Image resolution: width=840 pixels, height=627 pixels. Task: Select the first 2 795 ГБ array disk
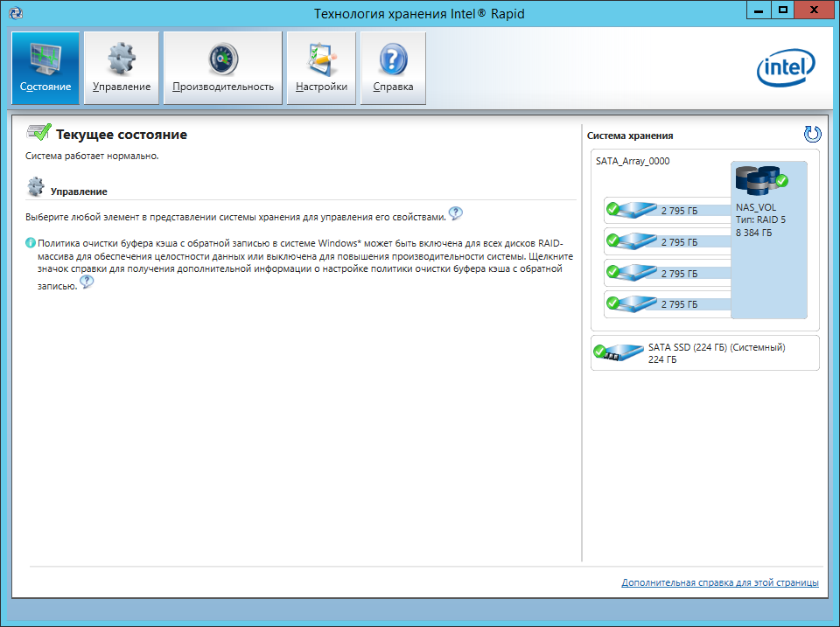[668, 211]
